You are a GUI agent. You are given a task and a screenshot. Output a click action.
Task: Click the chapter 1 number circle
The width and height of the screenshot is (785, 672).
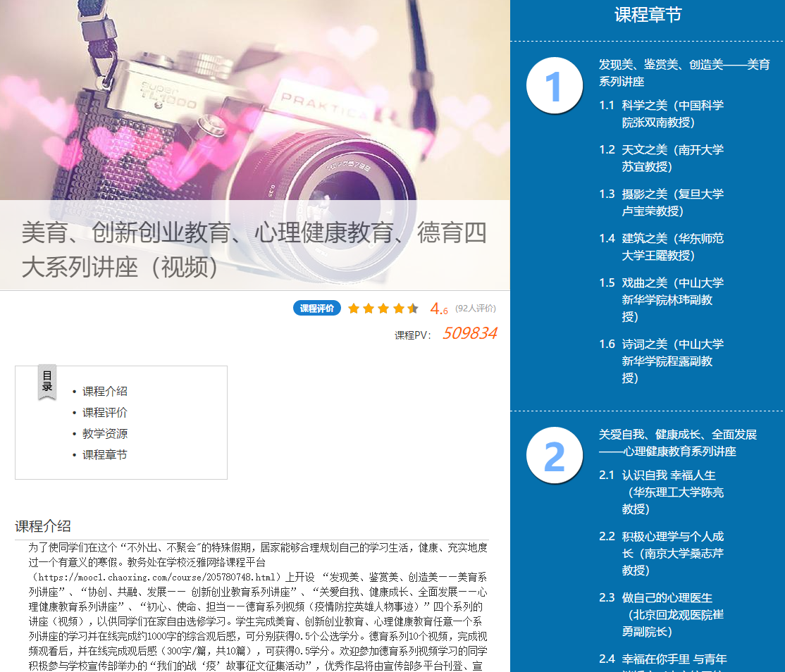554,85
